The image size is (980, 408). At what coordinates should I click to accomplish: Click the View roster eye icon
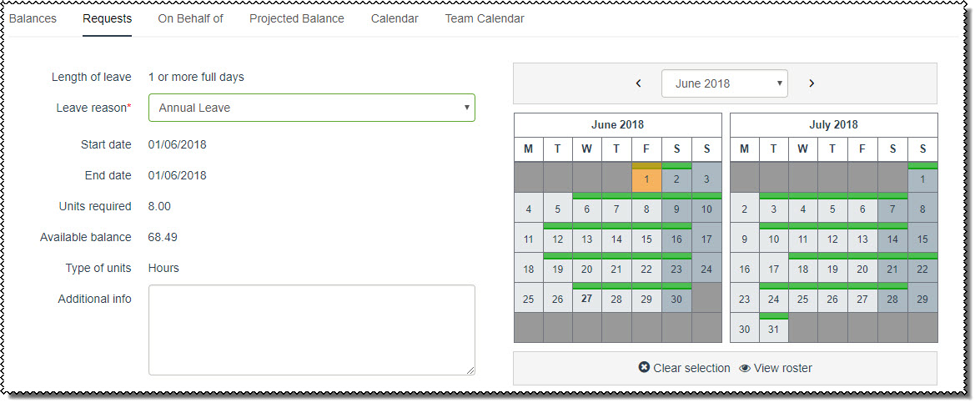pos(745,368)
